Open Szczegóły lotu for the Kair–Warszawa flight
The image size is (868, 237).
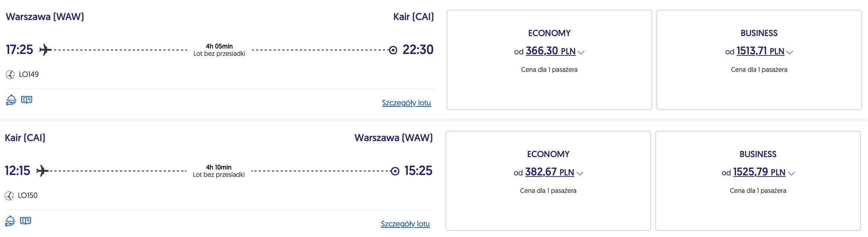(405, 224)
